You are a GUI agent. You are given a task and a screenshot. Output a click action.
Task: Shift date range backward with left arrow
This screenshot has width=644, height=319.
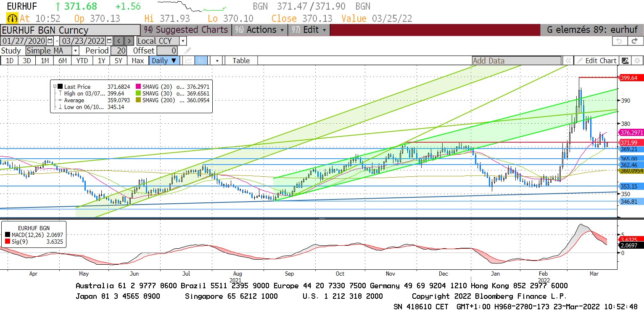119,41
